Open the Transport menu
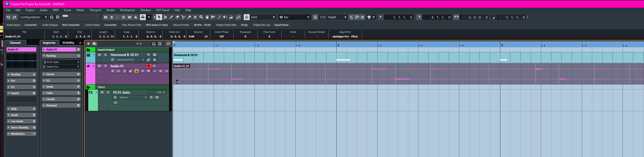This screenshot has height=157, width=644. pyautogui.click(x=95, y=10)
